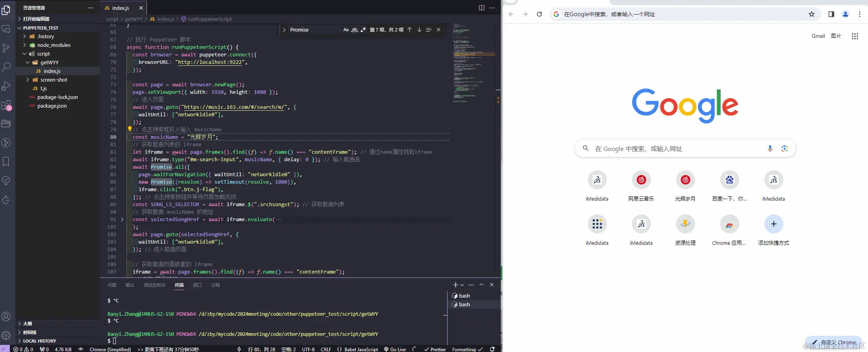868x352 pixels.
Task: Switch to the 注释 panel tab
Action: [x=216, y=285]
